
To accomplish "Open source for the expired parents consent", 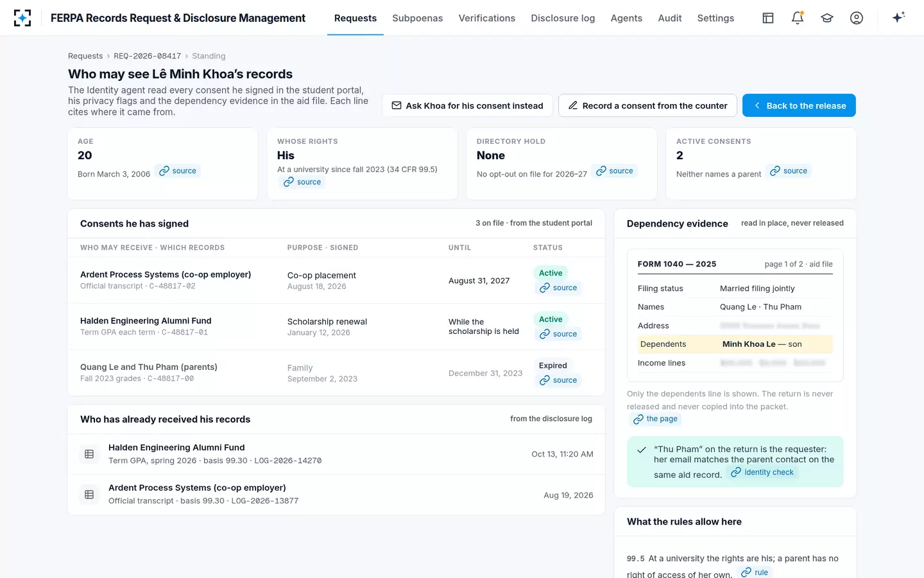I will pyautogui.click(x=558, y=380).
